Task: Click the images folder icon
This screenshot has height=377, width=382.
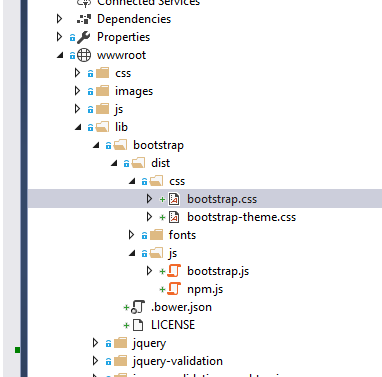Action: coord(102,91)
